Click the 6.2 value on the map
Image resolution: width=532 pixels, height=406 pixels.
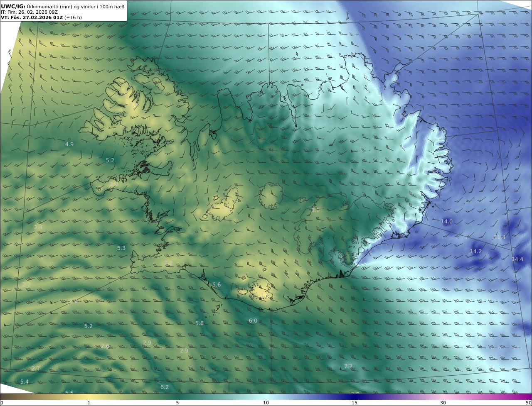(x=165, y=387)
